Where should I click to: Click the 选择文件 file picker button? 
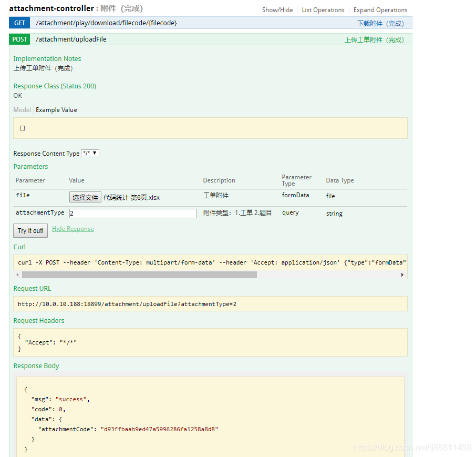[85, 197]
